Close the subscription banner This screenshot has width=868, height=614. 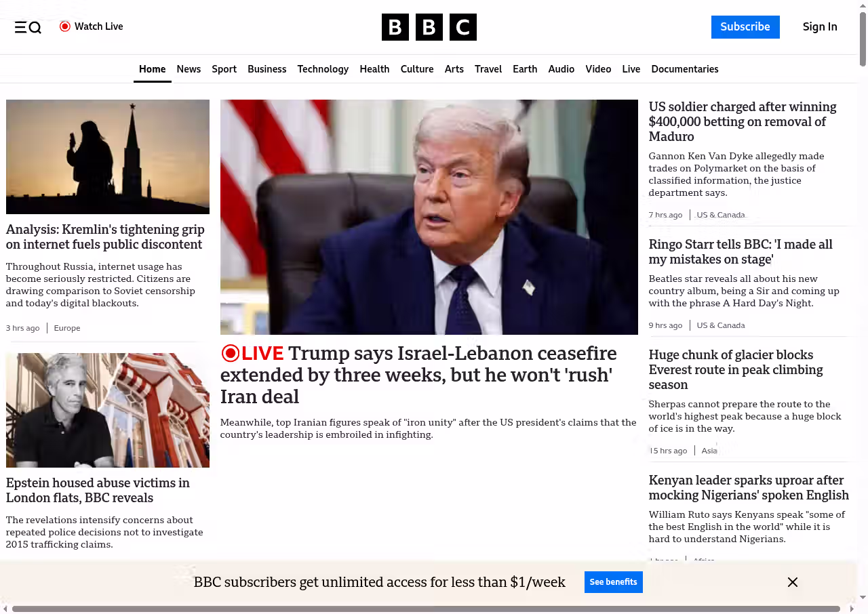pyautogui.click(x=792, y=582)
